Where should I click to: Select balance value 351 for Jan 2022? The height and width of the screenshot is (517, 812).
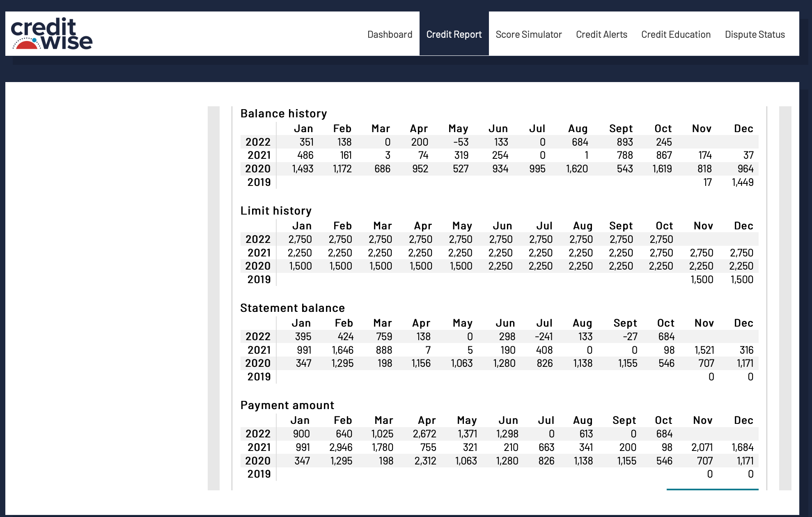pyautogui.click(x=307, y=142)
